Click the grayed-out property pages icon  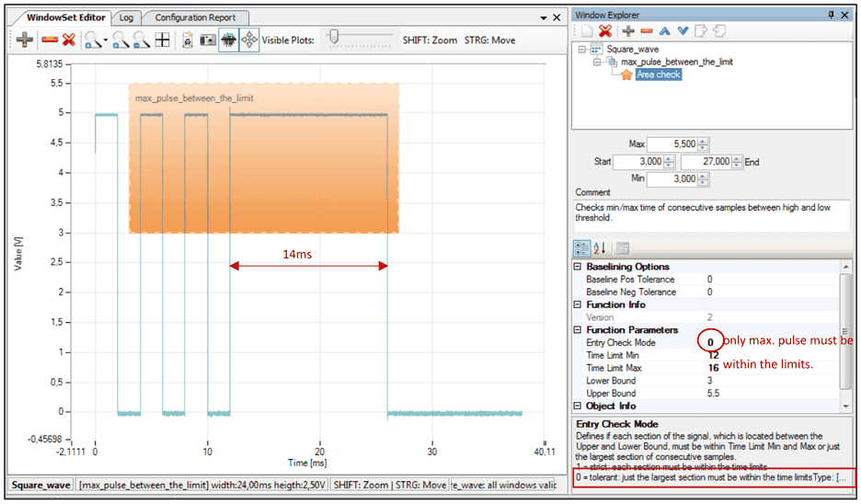pyautogui.click(x=622, y=248)
